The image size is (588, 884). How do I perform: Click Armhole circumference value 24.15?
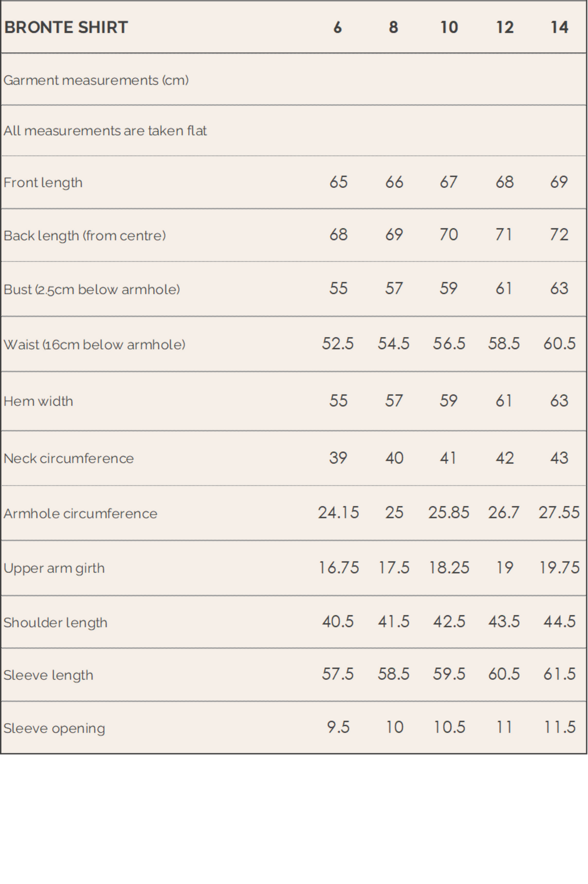point(338,513)
